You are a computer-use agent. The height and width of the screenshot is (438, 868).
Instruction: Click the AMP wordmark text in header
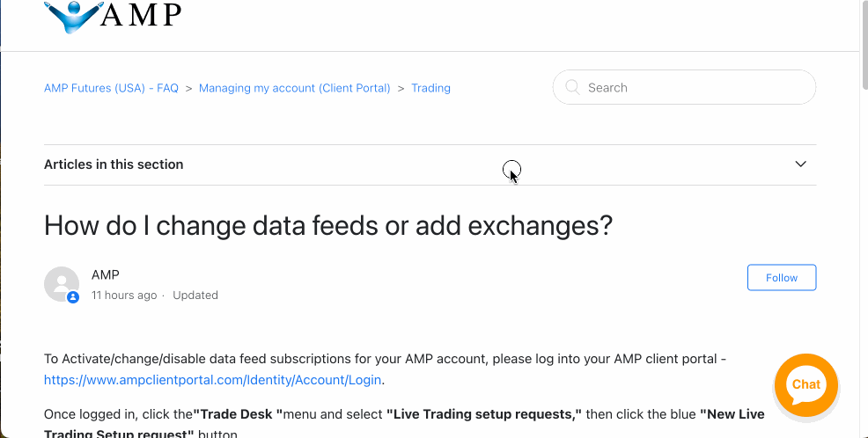click(x=141, y=16)
